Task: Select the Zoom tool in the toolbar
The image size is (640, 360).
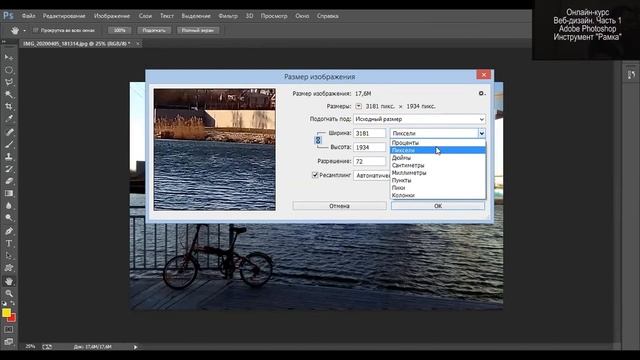Action: click(9, 293)
